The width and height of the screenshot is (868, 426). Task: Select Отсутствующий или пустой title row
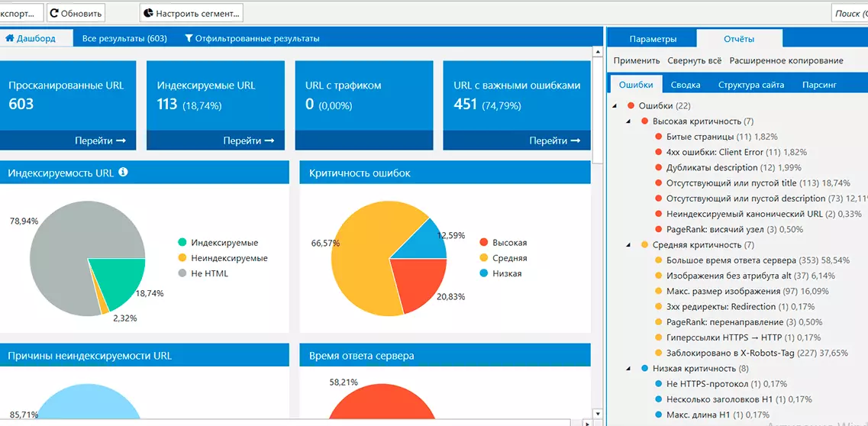click(751, 183)
